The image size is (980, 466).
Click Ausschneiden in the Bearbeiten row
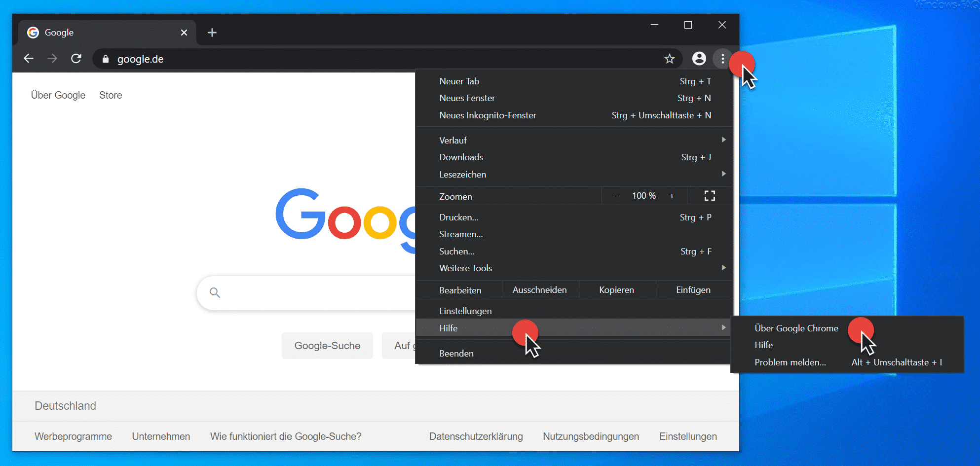pyautogui.click(x=540, y=290)
